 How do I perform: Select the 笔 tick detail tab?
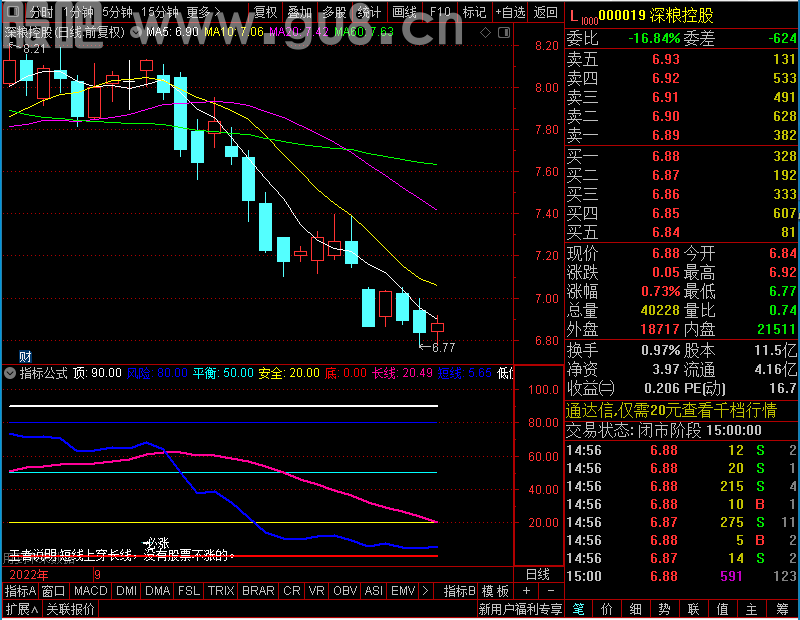click(578, 609)
